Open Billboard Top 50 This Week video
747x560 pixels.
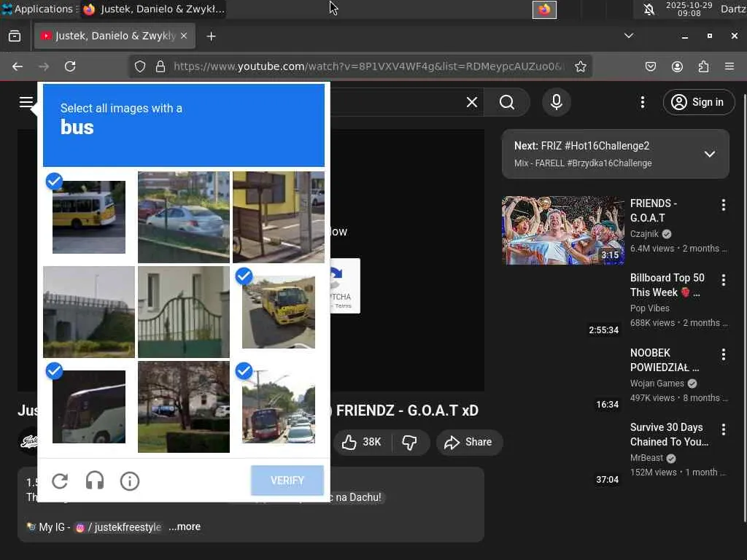(x=667, y=285)
